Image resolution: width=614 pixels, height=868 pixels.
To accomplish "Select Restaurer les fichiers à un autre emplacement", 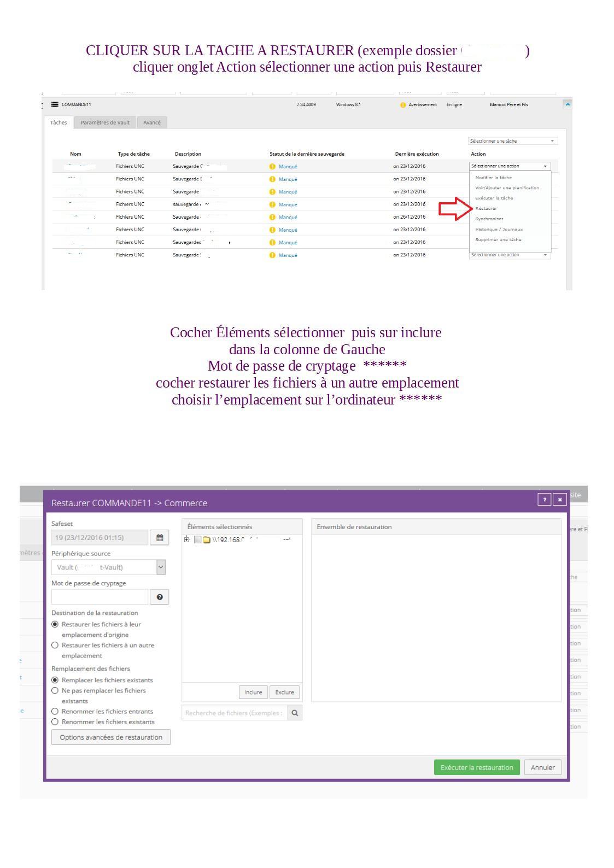I will [x=55, y=645].
